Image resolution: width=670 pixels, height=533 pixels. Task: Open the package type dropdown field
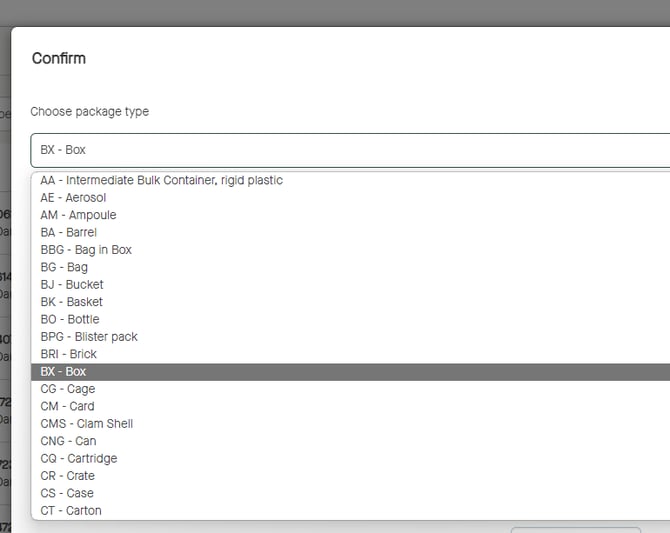click(350, 150)
